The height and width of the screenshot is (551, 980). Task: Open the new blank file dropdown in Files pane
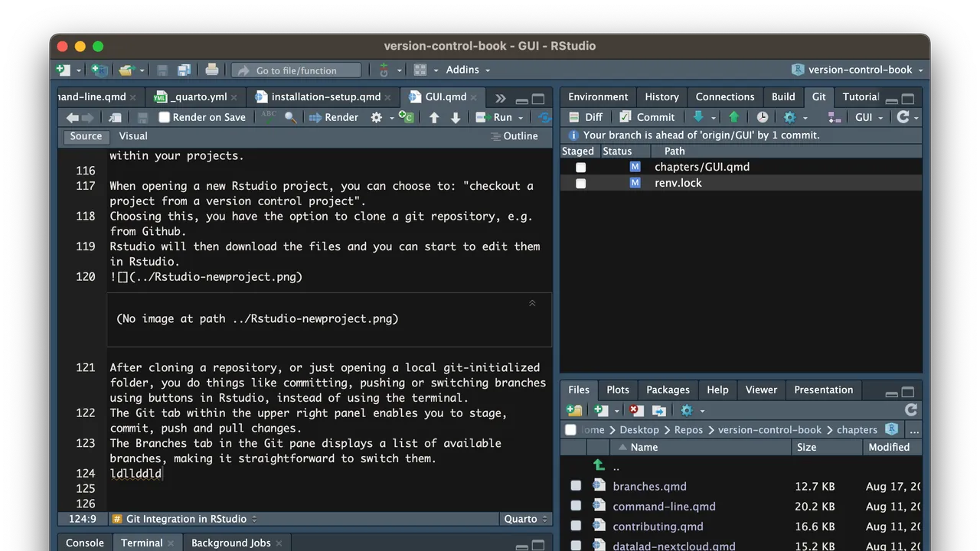[606, 410]
